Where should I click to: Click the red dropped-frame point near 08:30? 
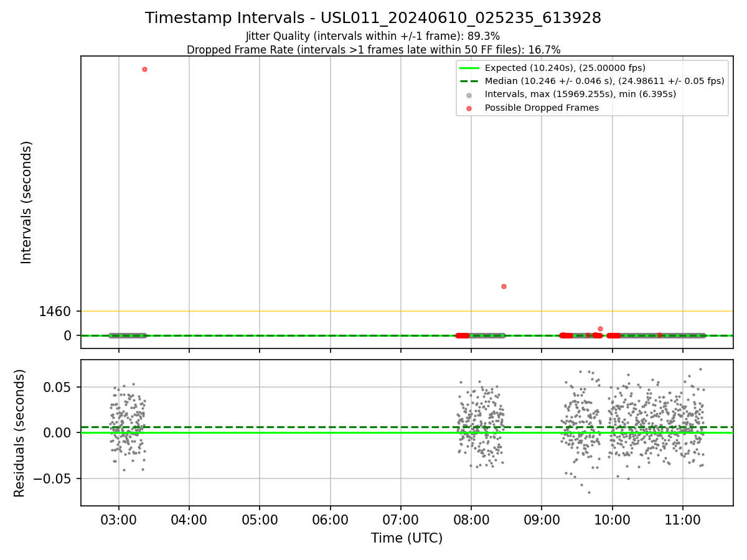(504, 286)
